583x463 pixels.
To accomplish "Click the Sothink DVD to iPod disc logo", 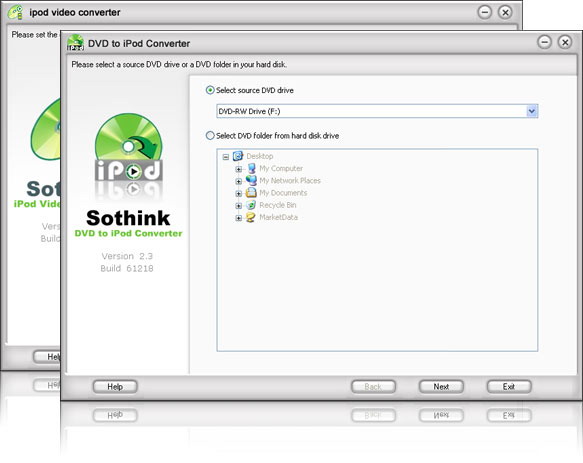I will point(129,147).
